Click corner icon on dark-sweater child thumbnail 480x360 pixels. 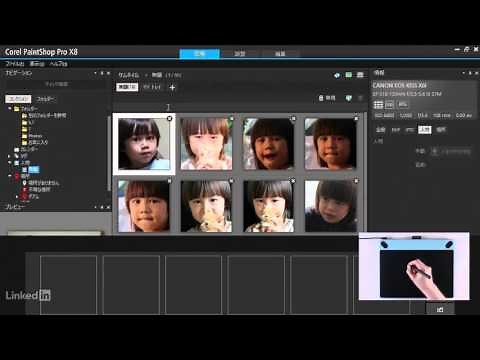(356, 181)
